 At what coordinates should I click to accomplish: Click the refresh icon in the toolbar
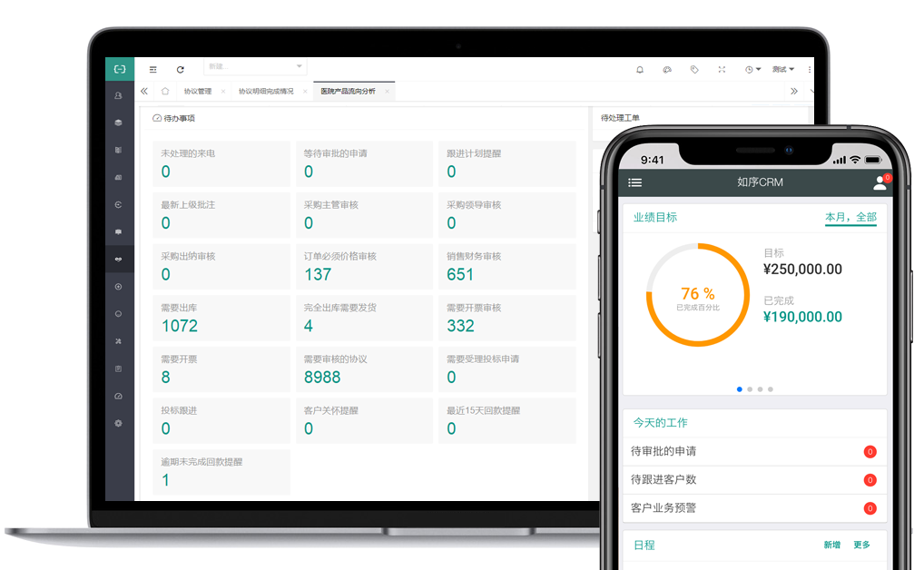tap(181, 70)
